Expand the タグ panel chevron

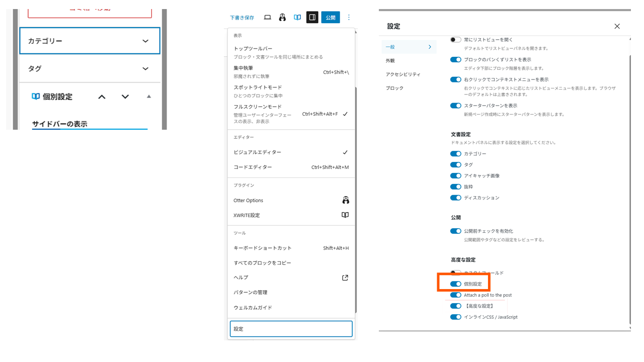point(145,69)
